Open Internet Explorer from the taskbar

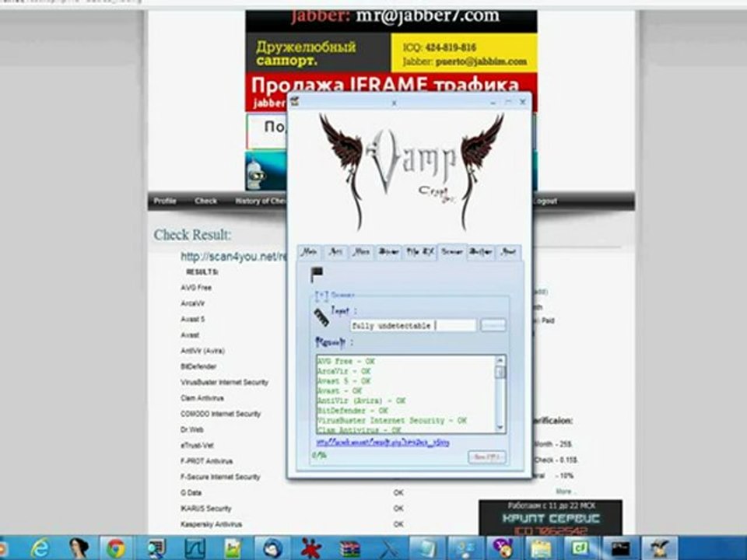(41, 548)
